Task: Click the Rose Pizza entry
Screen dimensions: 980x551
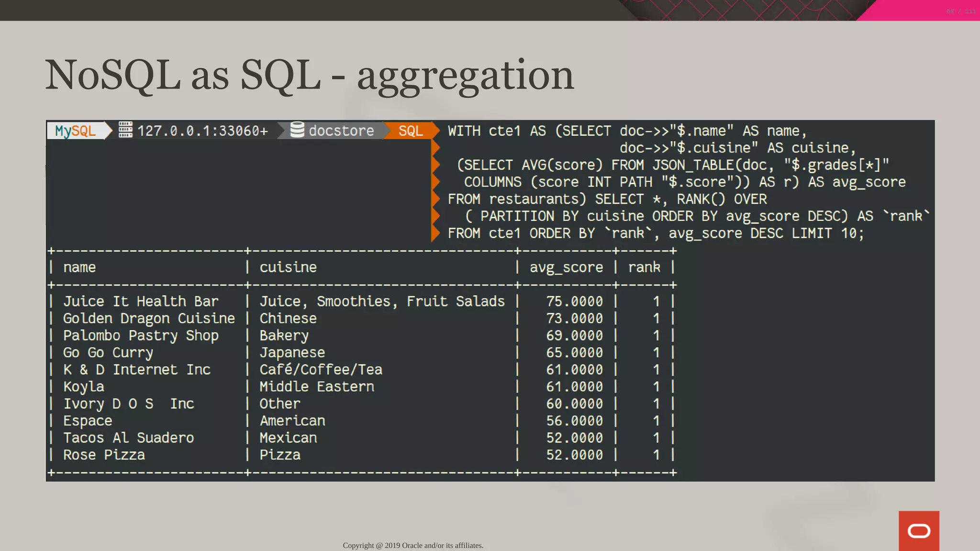Action: coord(104,455)
